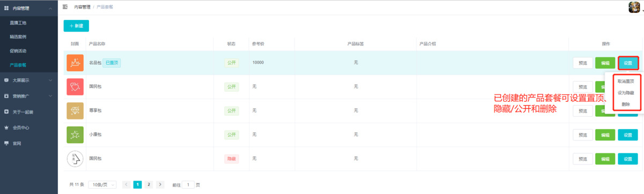644x194 pixels.
Task: Click the 尊享包 product name
Action: (95, 110)
